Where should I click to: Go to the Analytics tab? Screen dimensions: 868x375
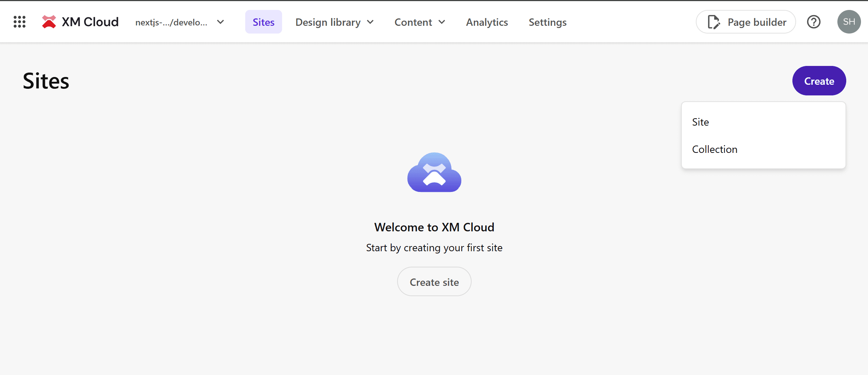pos(487,22)
